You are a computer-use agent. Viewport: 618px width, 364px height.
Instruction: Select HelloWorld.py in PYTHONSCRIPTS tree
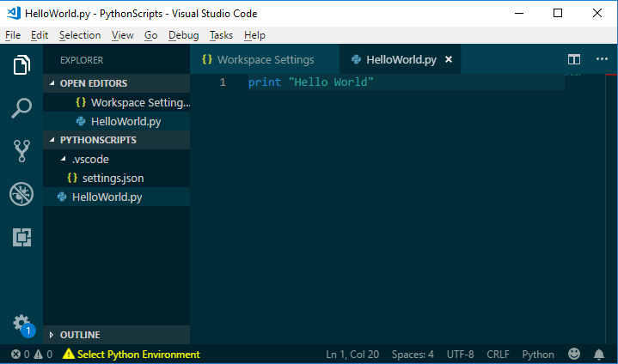click(116, 197)
